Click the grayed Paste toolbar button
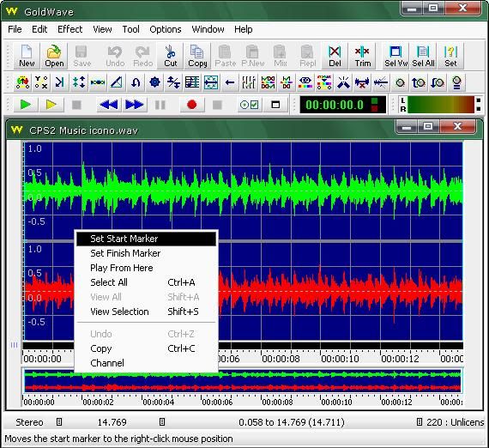The image size is (489, 448). point(225,56)
